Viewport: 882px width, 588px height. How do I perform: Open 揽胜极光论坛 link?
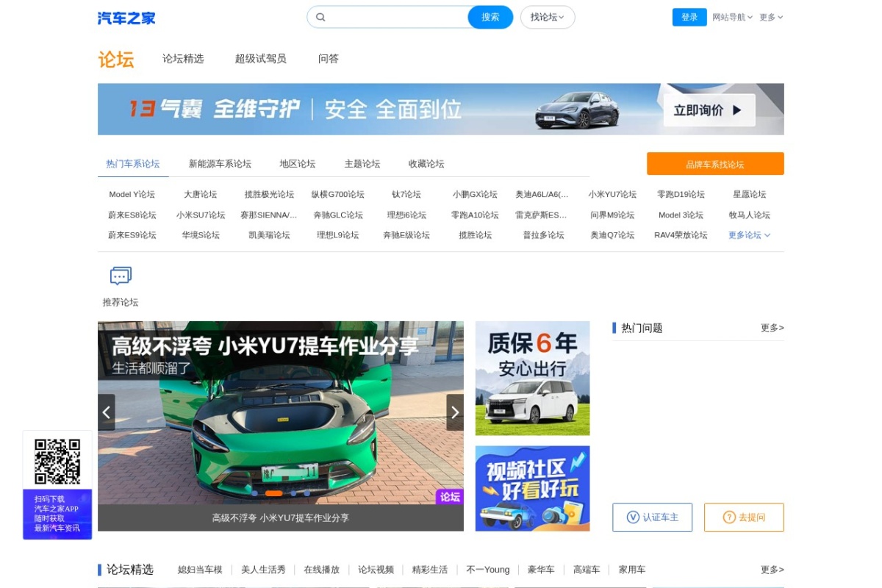269,195
